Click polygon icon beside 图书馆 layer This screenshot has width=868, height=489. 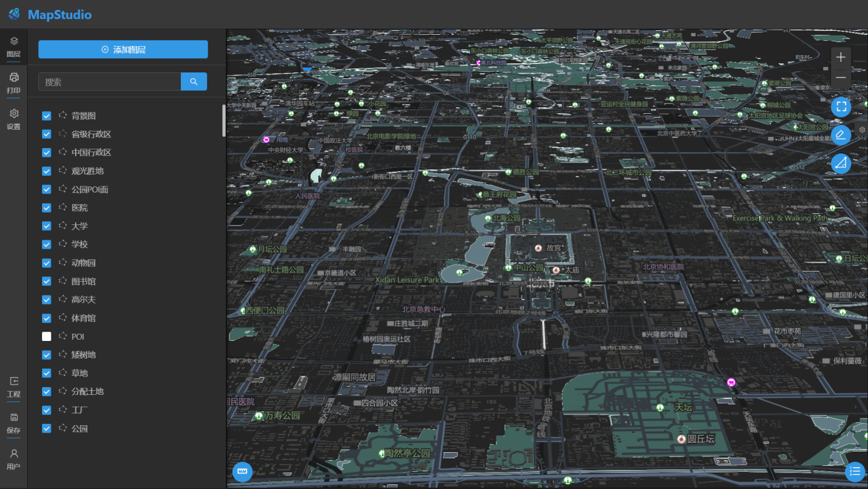[63, 282]
